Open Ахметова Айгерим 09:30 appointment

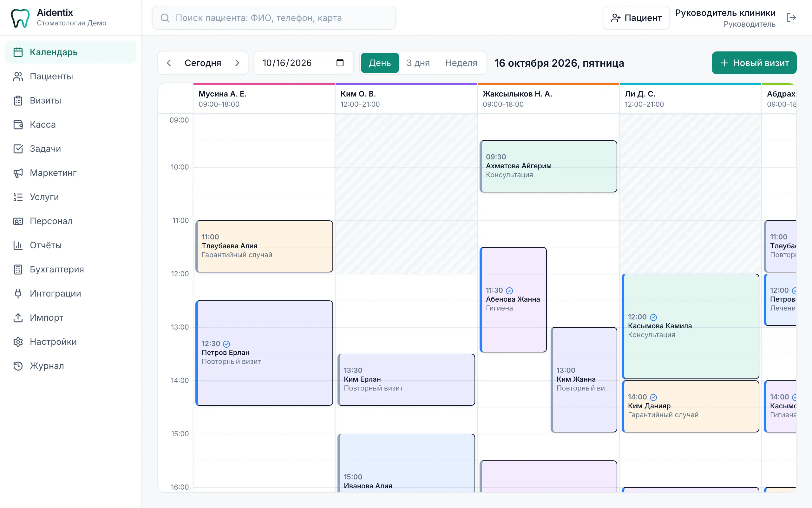pyautogui.click(x=548, y=166)
